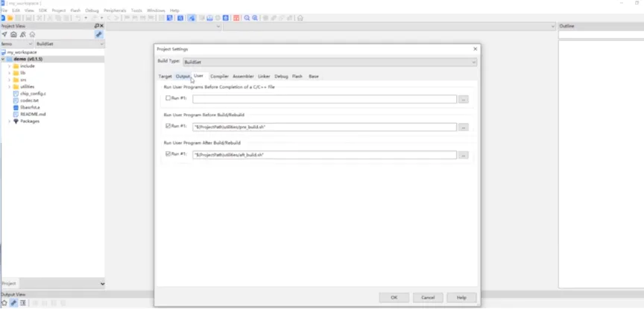Click the red grid icon in the toolbar
This screenshot has height=309, width=644.
click(x=236, y=18)
